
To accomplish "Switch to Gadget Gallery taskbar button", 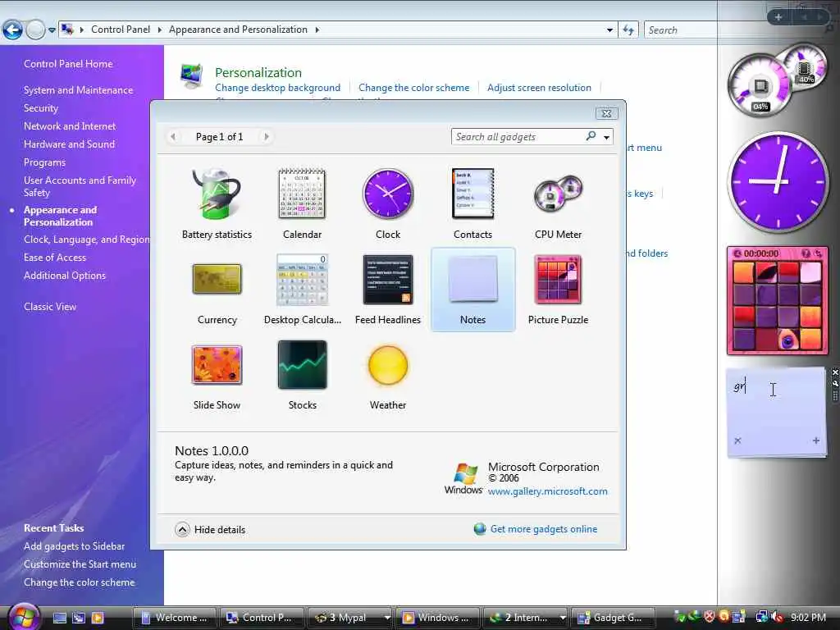I will coord(614,618).
